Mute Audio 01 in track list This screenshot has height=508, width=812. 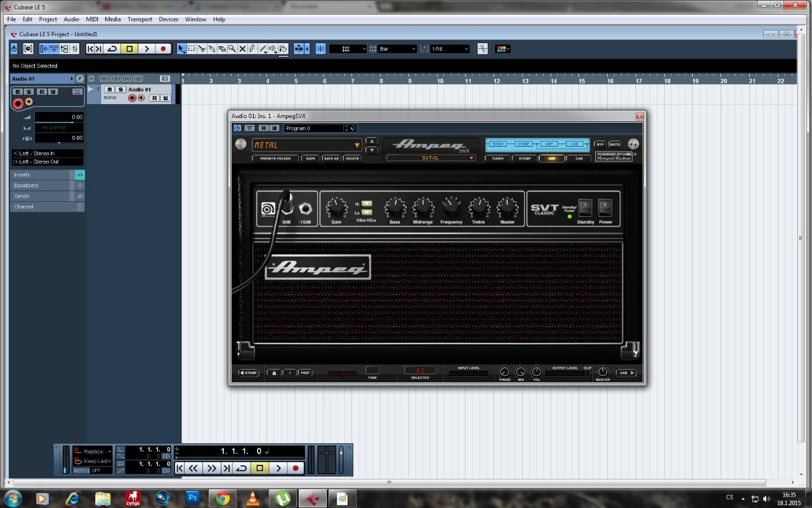tap(110, 90)
